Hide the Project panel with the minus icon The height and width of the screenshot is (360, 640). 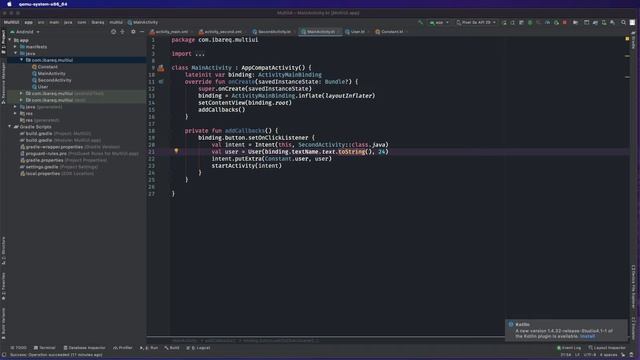coord(142,32)
